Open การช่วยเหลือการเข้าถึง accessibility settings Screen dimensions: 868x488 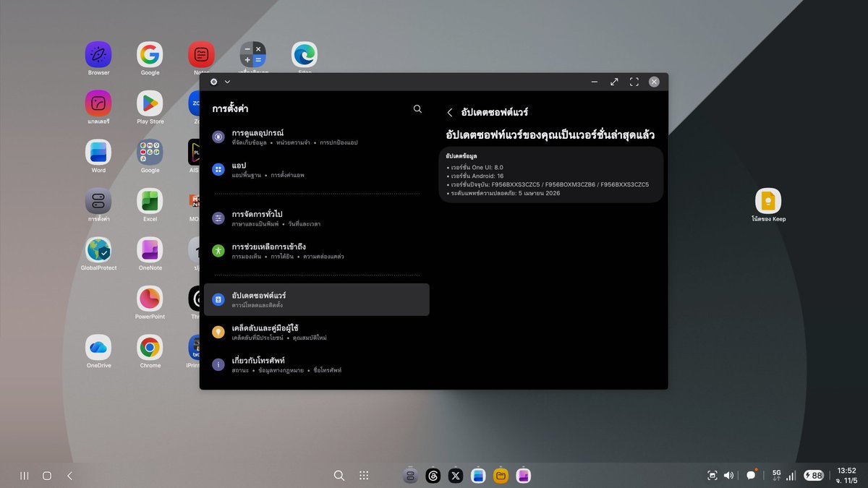[316, 251]
